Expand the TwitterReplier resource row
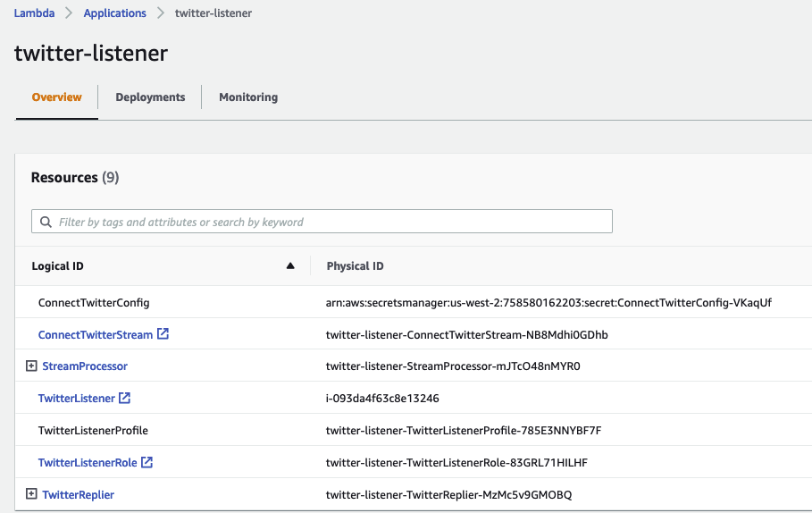 click(x=31, y=494)
